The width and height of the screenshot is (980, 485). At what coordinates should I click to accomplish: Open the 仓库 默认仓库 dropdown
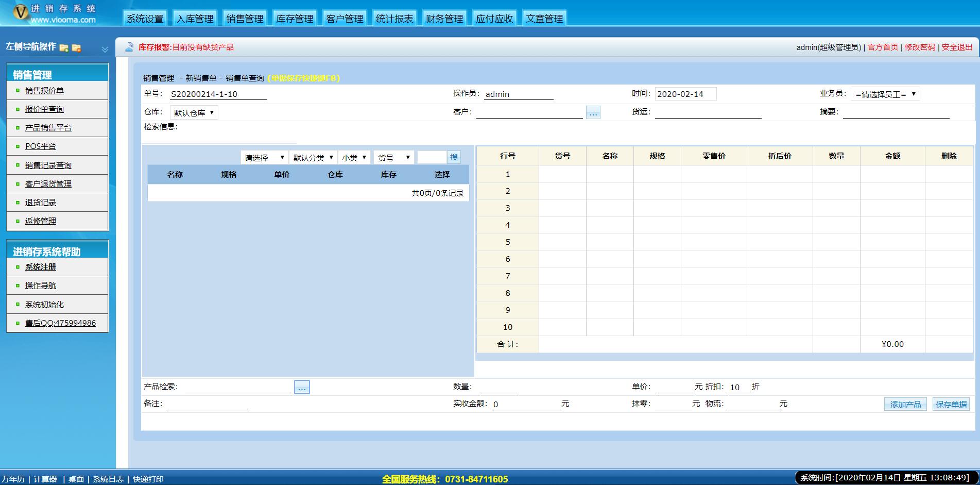[x=194, y=112]
